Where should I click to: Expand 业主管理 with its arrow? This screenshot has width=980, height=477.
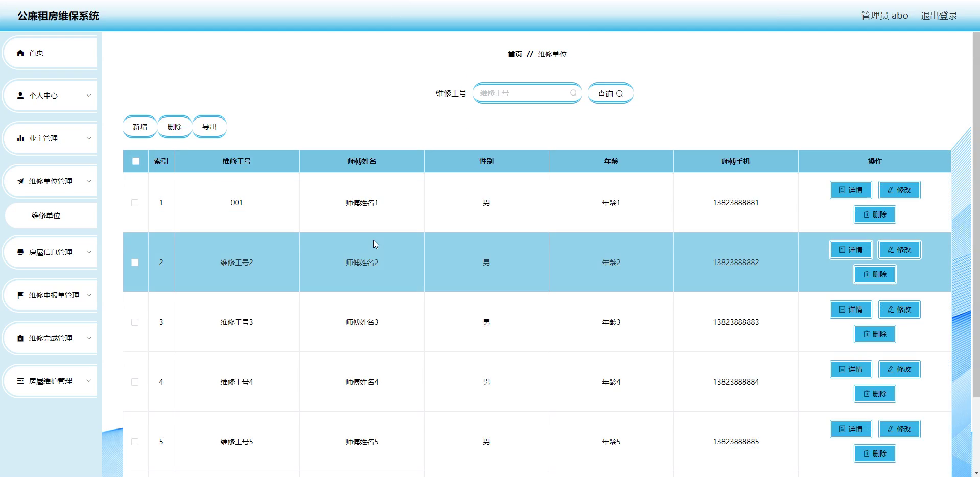point(88,138)
